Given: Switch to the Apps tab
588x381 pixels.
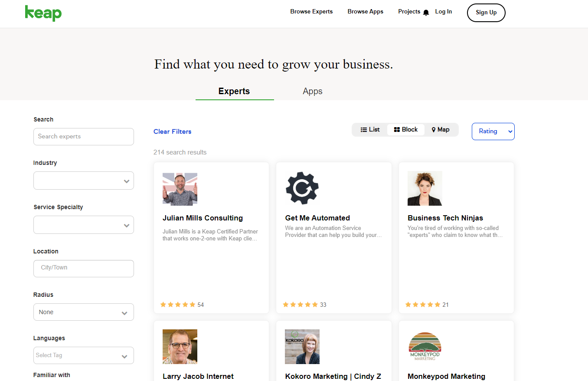Looking at the screenshot, I should (x=313, y=91).
